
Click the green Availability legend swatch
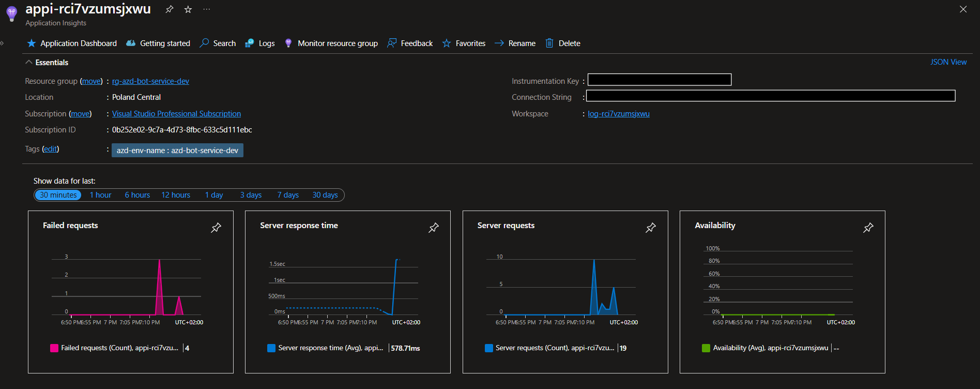(x=706, y=348)
